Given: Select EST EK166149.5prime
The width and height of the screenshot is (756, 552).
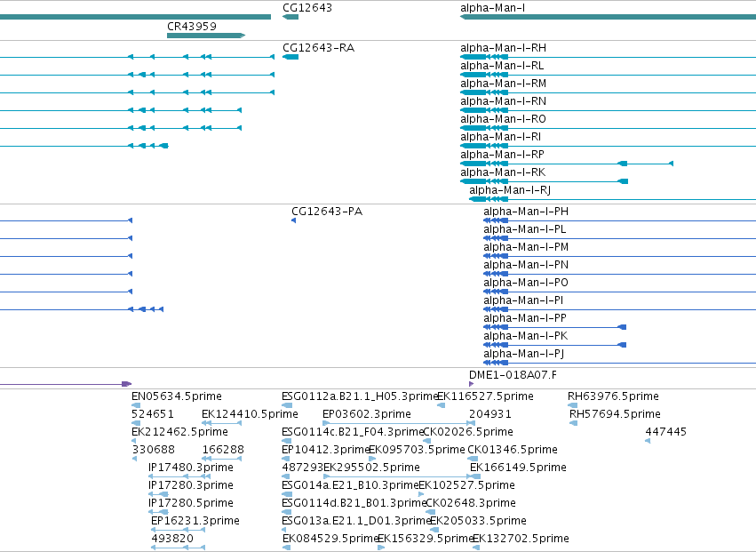Looking at the screenshot, I should 518,468.
